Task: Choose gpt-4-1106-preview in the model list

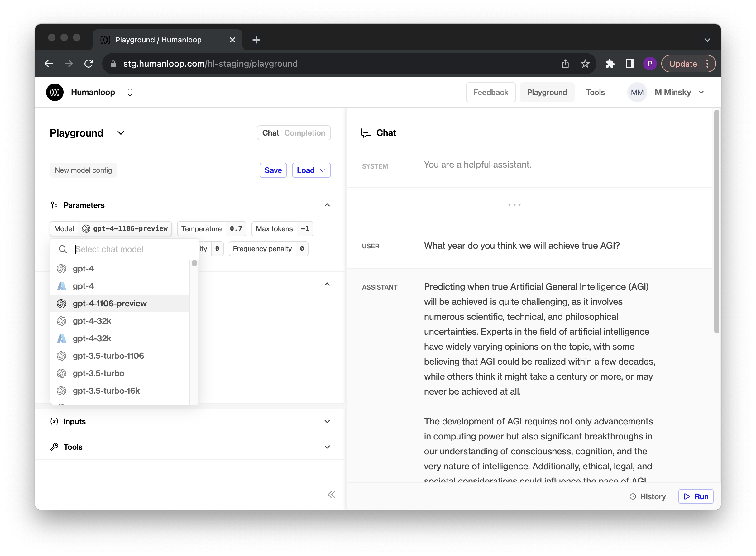Action: (120, 304)
